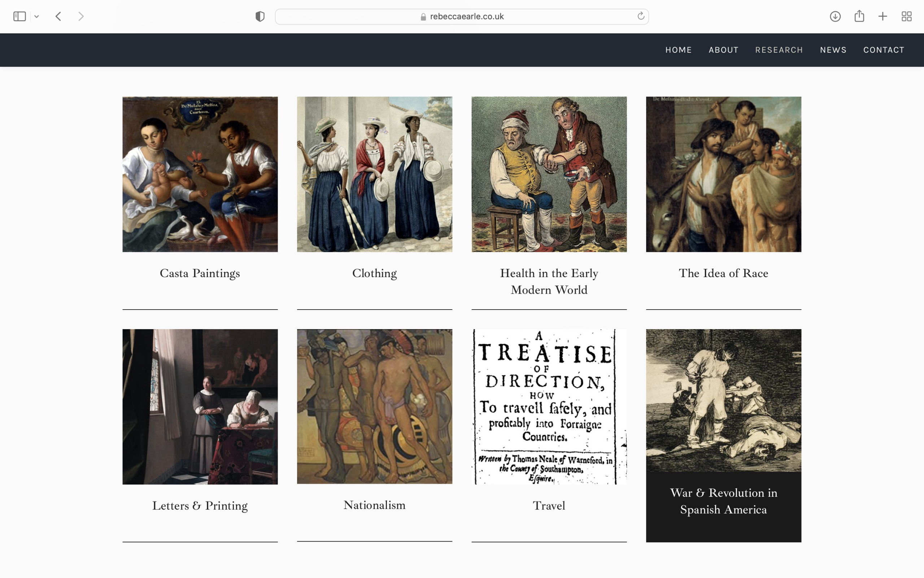The width and height of the screenshot is (924, 578).
Task: Go to the HOME menu item
Action: (x=679, y=50)
